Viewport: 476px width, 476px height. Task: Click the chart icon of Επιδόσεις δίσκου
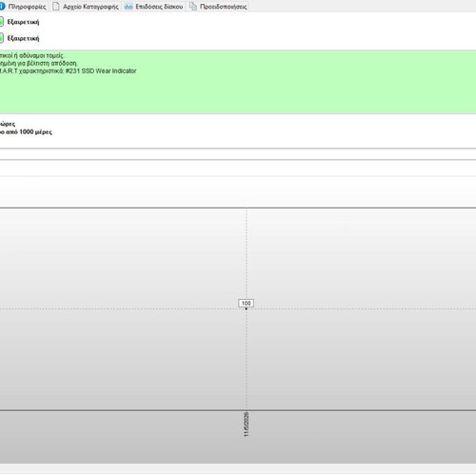[x=129, y=7]
